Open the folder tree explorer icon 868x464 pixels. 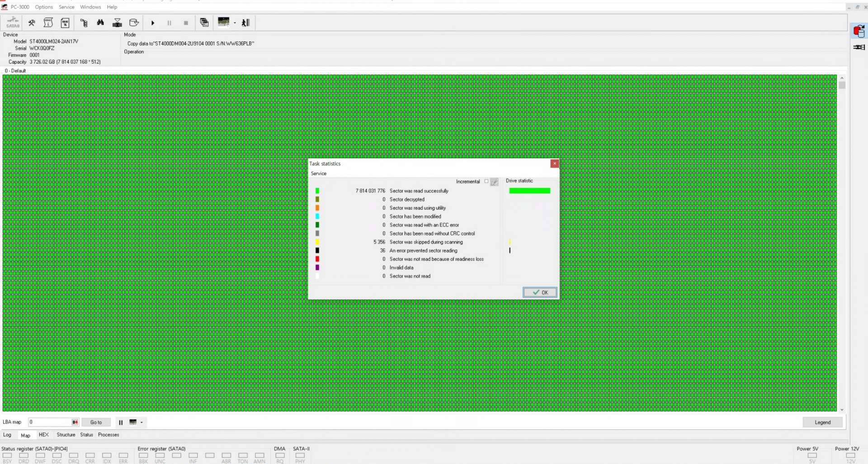coord(84,23)
